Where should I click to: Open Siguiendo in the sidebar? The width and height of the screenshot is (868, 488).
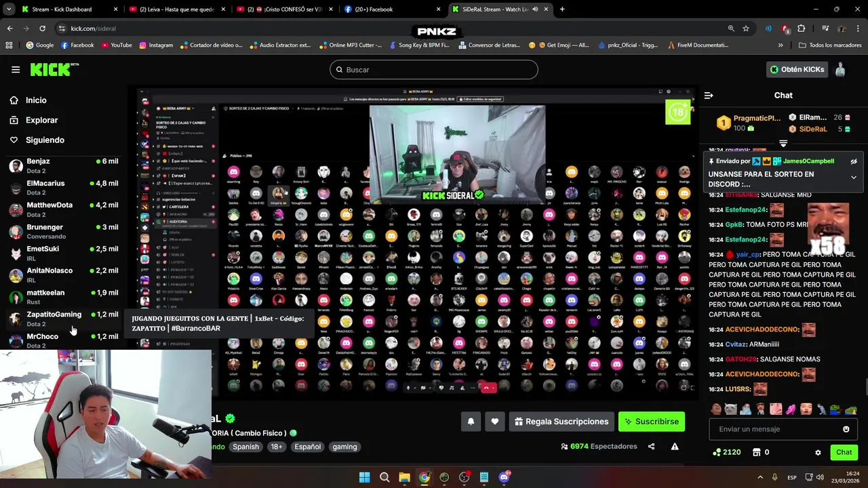(x=45, y=140)
